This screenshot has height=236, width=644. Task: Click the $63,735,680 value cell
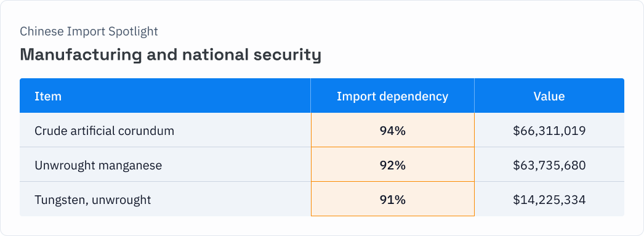pos(549,165)
